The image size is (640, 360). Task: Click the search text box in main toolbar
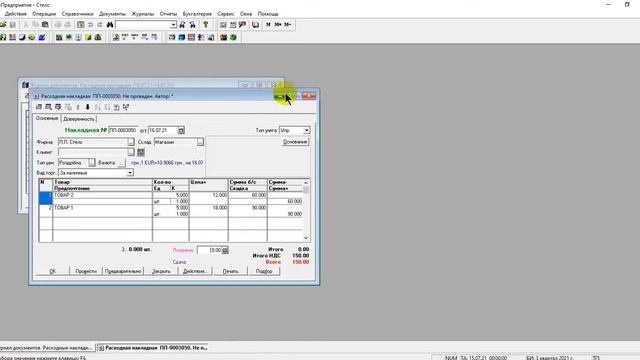(143, 25)
